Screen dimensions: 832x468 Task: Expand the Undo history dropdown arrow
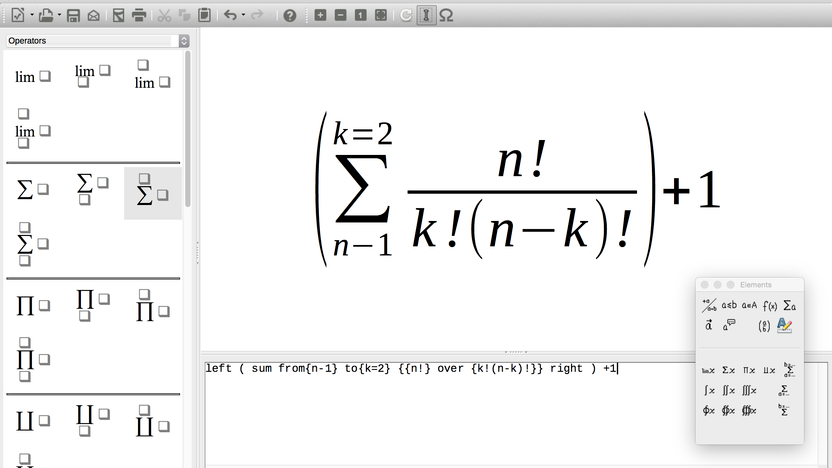243,15
